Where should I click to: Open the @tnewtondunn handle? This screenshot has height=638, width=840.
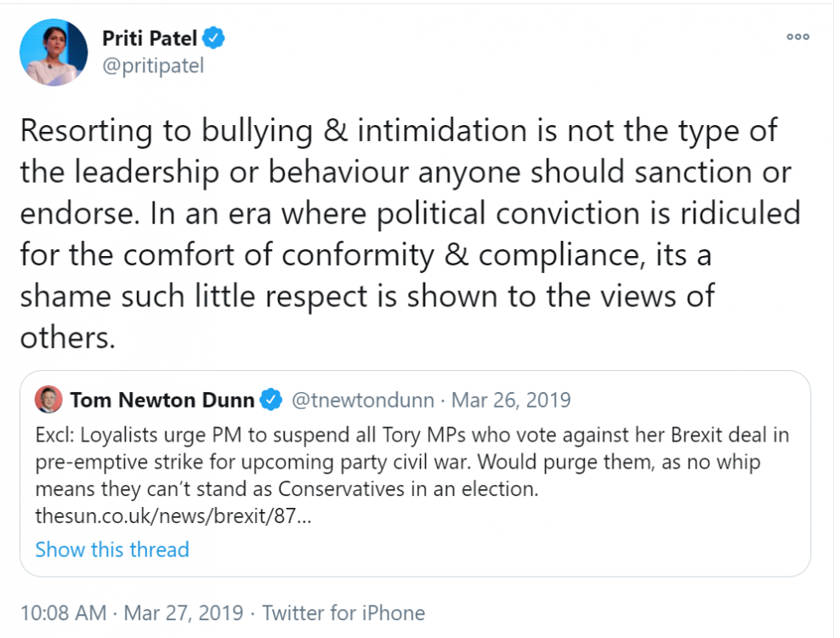pos(364,400)
